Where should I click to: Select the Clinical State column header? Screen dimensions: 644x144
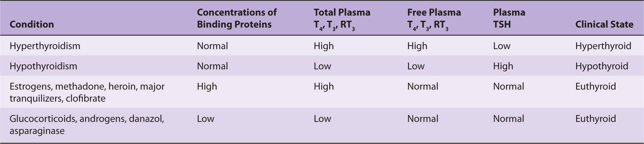tap(604, 24)
